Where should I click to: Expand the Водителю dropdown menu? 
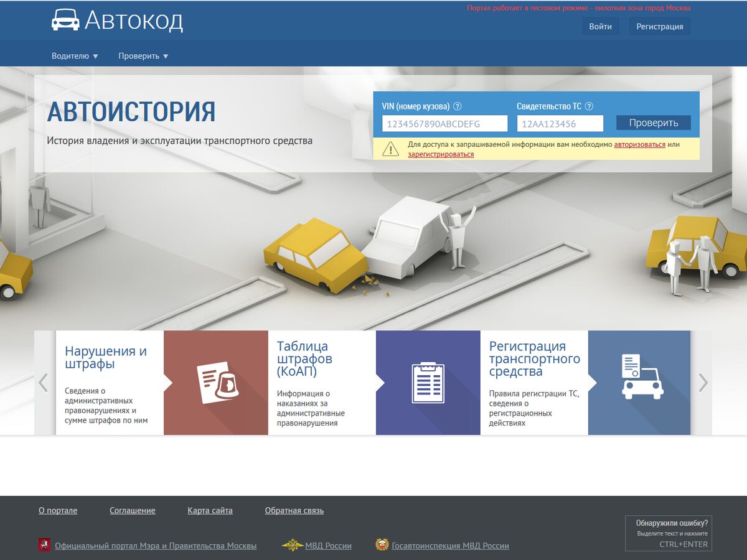(75, 56)
